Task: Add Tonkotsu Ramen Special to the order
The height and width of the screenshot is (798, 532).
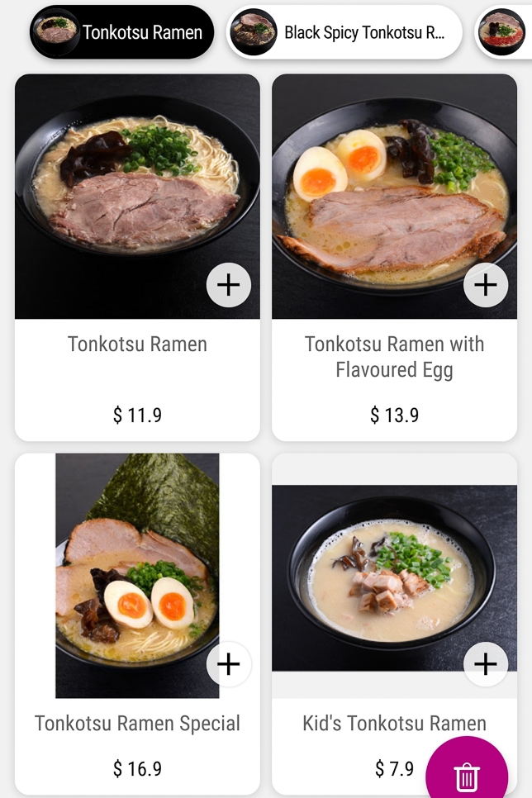Action: coord(228,663)
